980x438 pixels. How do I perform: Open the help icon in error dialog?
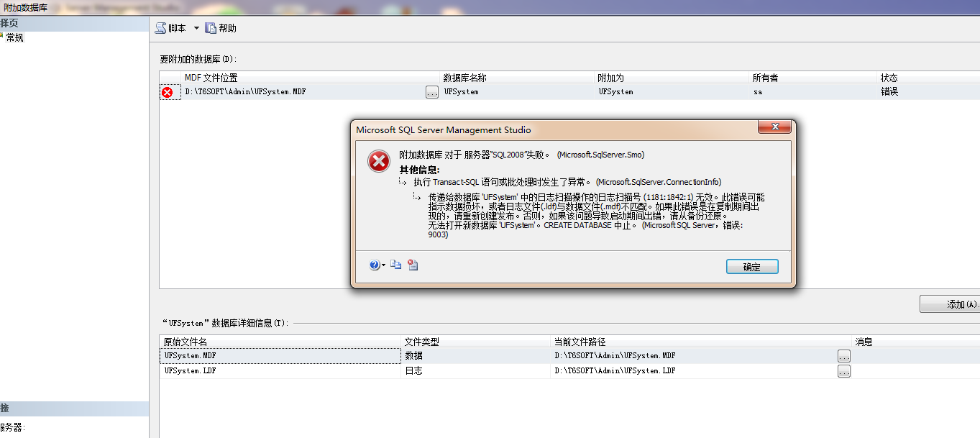[375, 265]
